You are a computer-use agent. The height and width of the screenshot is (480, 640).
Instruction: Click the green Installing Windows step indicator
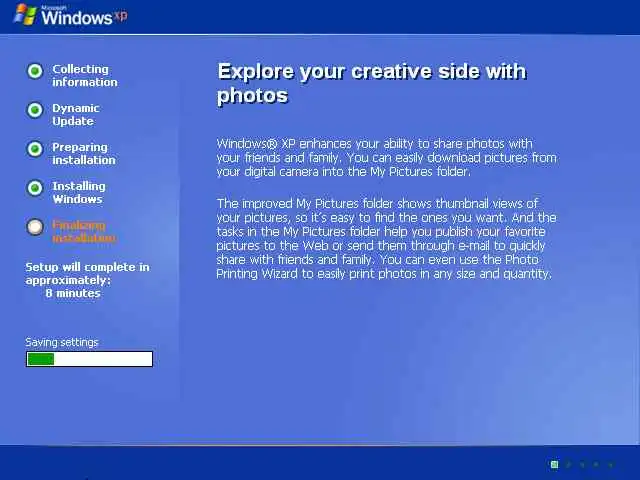(35, 188)
